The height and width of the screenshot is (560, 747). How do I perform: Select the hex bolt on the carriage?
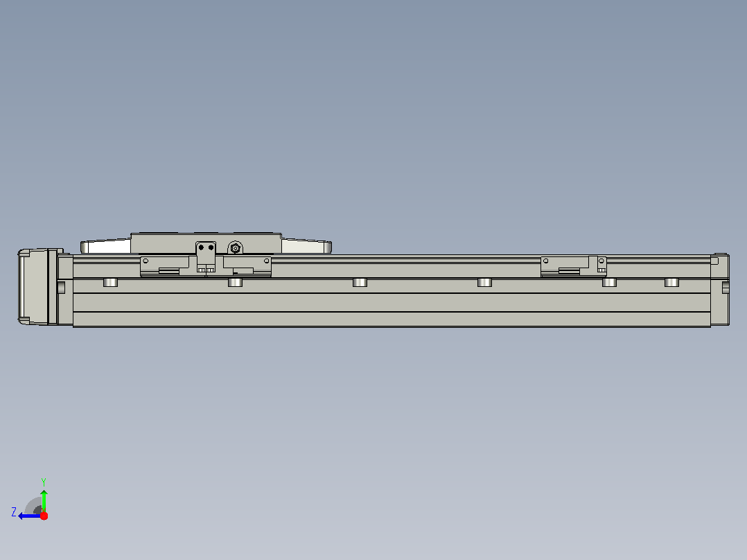coord(236,248)
